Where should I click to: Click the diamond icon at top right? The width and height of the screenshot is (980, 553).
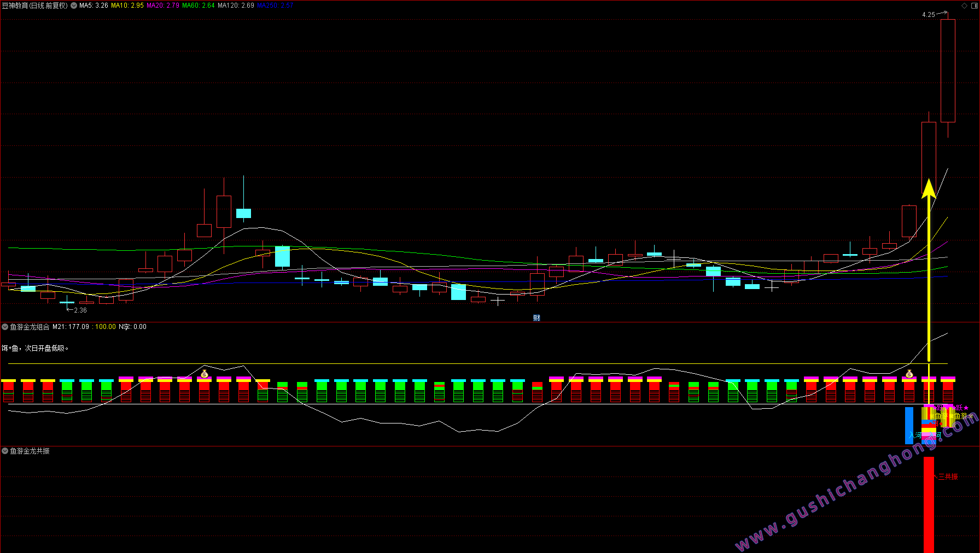pyautogui.click(x=964, y=5)
